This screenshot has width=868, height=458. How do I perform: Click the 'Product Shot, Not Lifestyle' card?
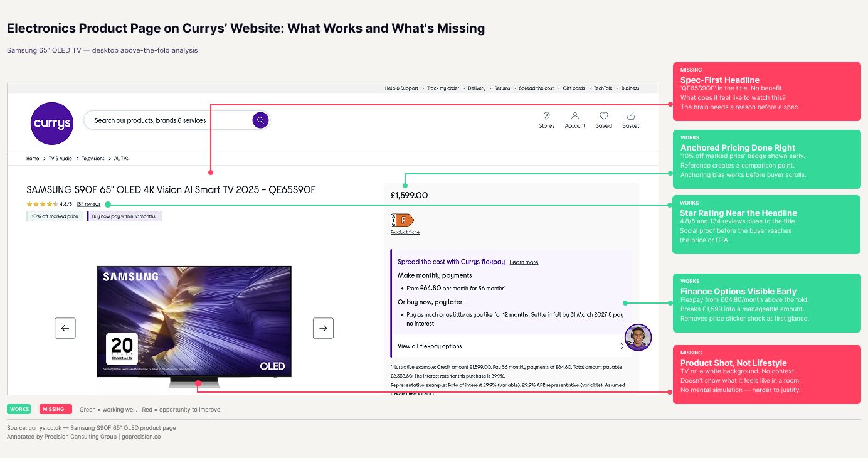click(766, 375)
